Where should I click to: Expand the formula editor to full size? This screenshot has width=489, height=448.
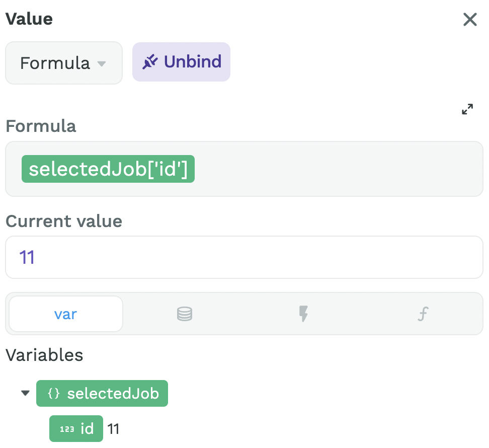[x=467, y=109]
